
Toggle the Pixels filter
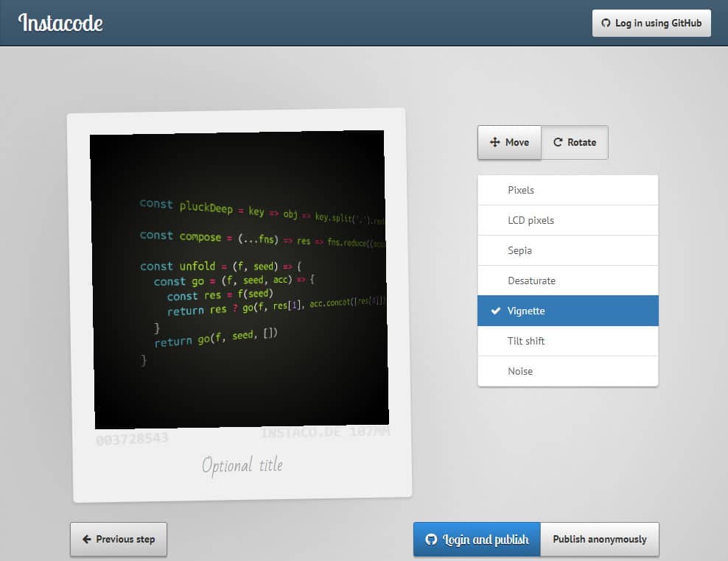coord(567,190)
